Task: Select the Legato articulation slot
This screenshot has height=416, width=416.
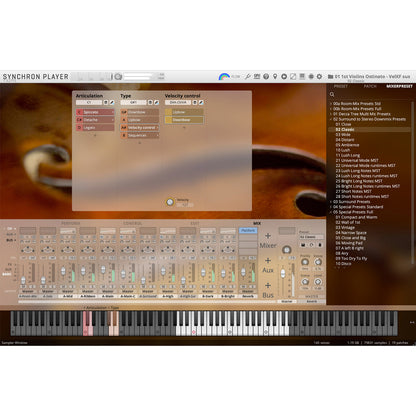Action: tap(95, 127)
